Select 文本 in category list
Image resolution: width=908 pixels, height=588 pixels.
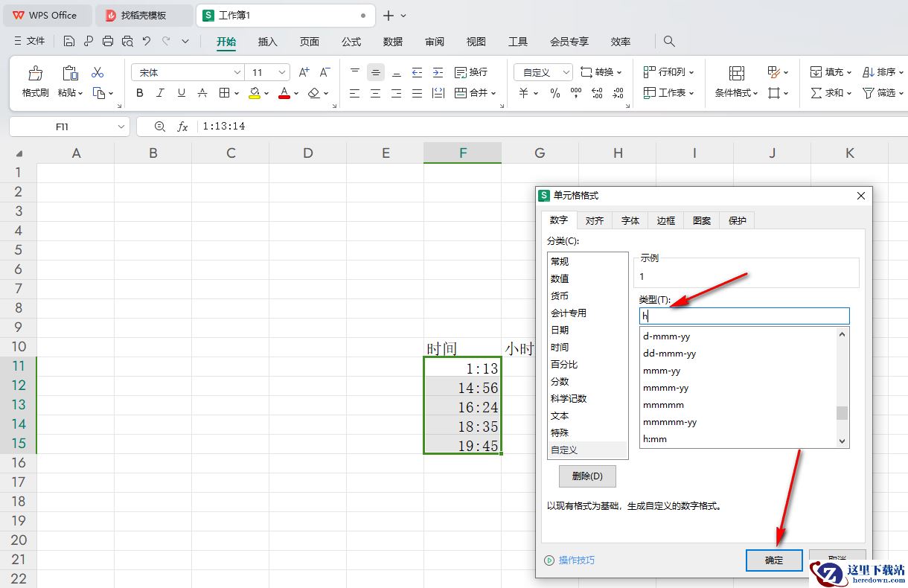[x=587, y=415]
